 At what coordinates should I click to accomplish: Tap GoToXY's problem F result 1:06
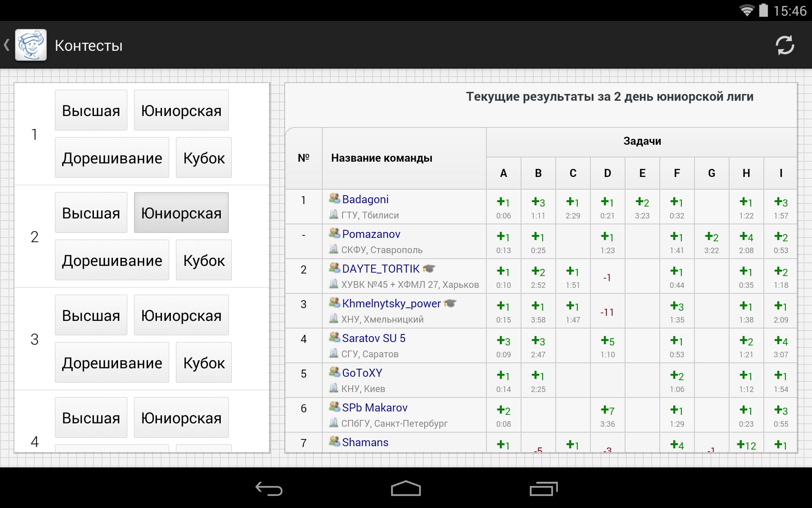[x=677, y=381]
